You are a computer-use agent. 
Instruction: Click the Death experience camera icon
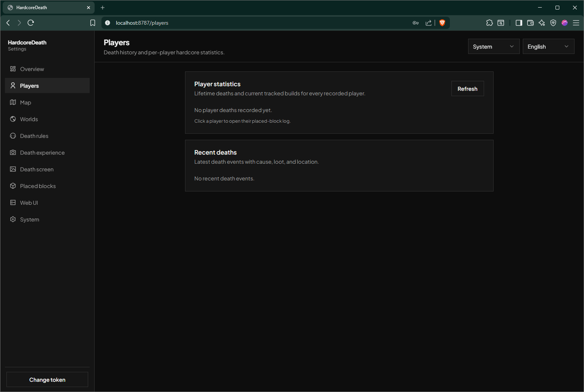point(13,152)
